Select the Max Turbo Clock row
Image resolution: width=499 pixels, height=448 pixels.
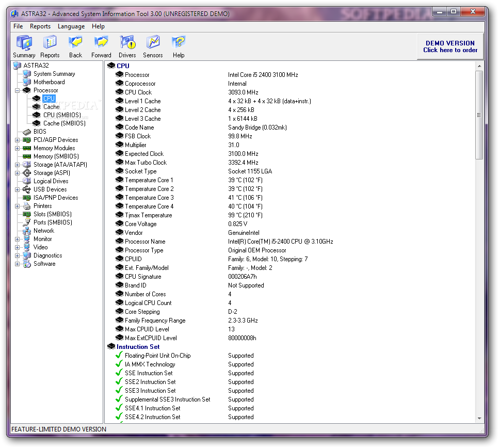click(x=187, y=163)
